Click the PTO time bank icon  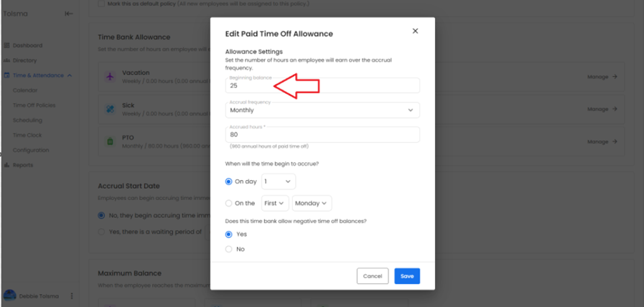click(109, 141)
